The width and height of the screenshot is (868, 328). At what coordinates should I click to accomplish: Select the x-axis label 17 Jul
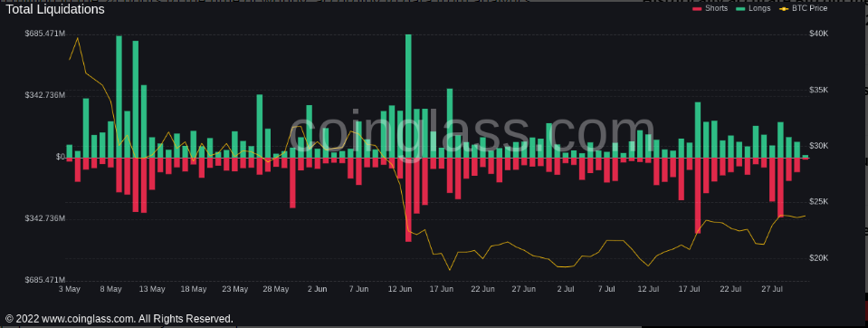[x=690, y=289]
